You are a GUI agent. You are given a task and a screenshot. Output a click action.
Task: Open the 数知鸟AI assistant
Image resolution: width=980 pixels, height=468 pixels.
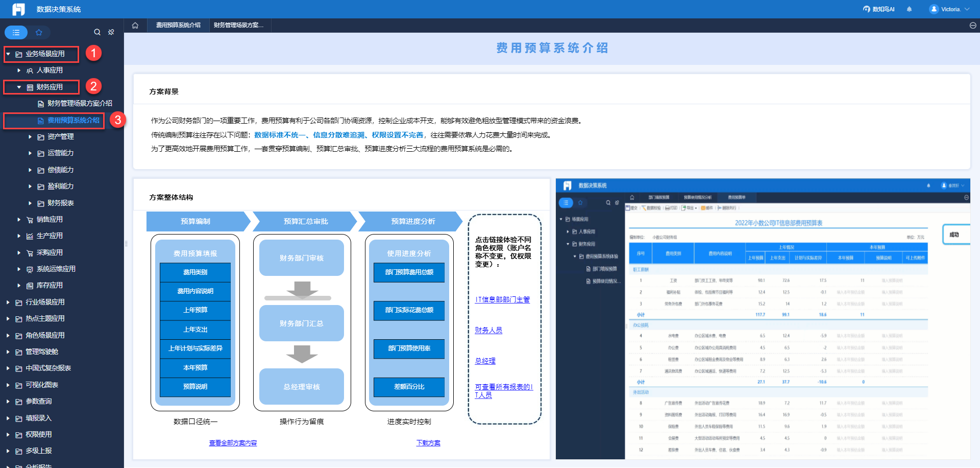point(878,9)
